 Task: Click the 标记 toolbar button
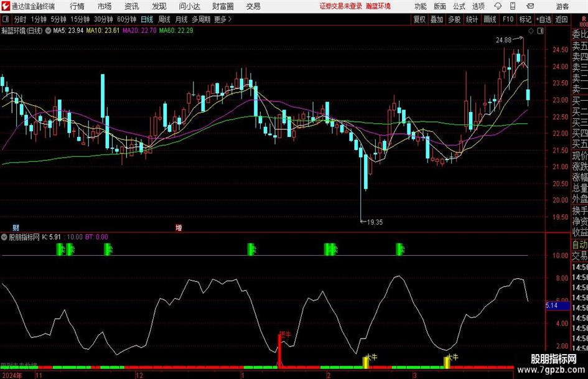point(525,19)
